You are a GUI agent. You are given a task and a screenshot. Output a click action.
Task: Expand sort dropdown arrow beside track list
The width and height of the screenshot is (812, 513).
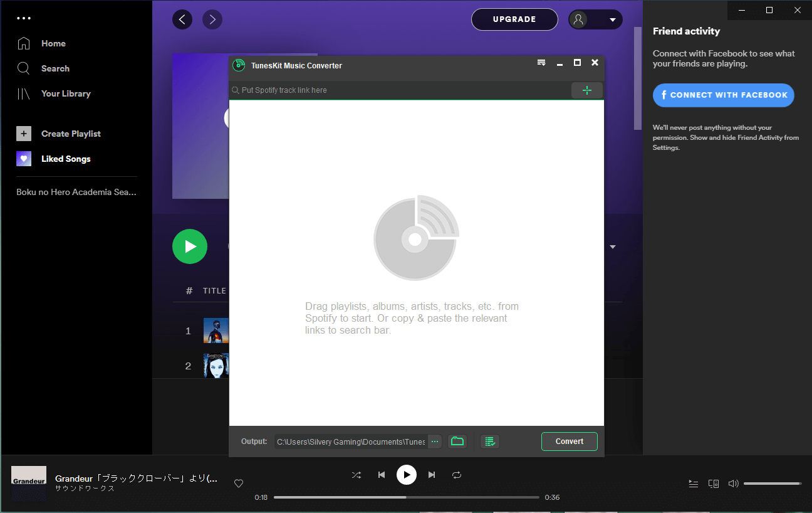(613, 247)
